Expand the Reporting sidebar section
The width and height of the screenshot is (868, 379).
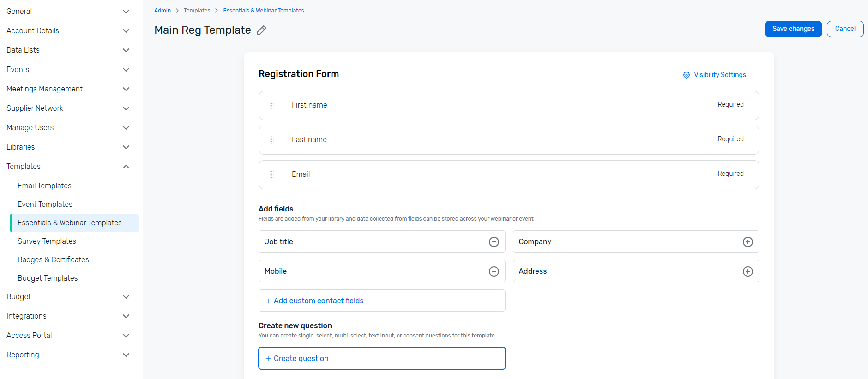tap(126, 355)
